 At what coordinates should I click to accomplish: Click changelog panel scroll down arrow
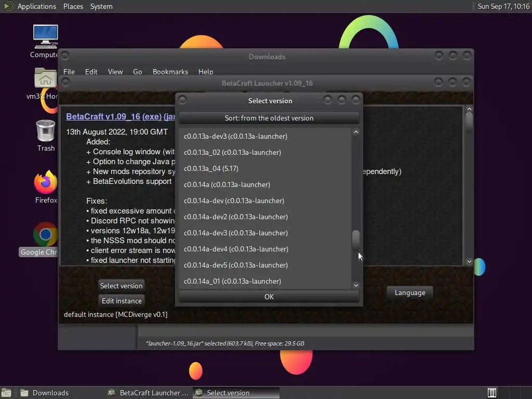469,261
